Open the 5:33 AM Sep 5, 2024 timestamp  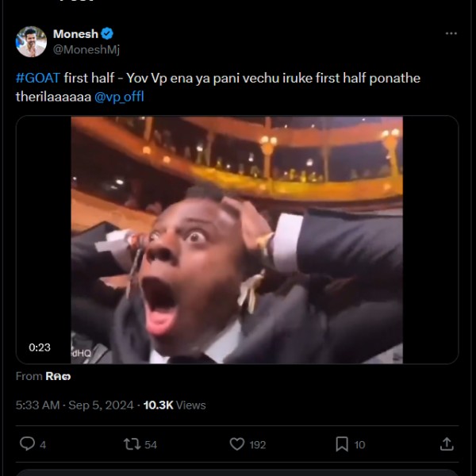(75, 405)
